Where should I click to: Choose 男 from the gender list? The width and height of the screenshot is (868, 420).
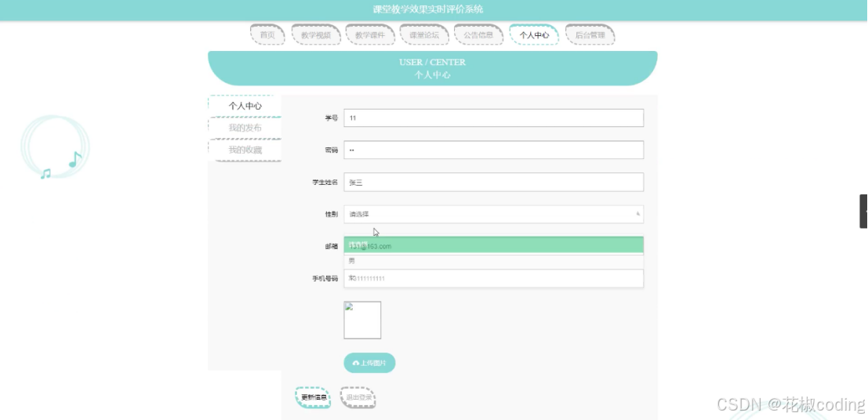coord(493,261)
